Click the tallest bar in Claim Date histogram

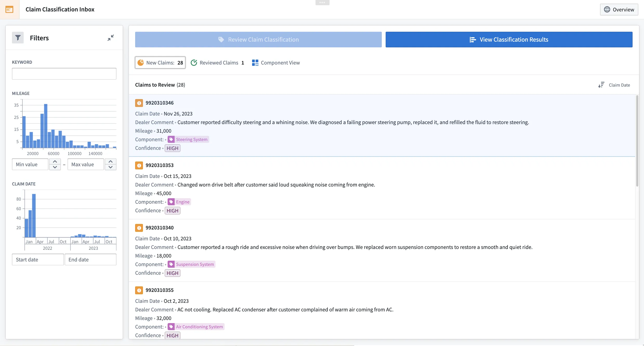click(34, 215)
